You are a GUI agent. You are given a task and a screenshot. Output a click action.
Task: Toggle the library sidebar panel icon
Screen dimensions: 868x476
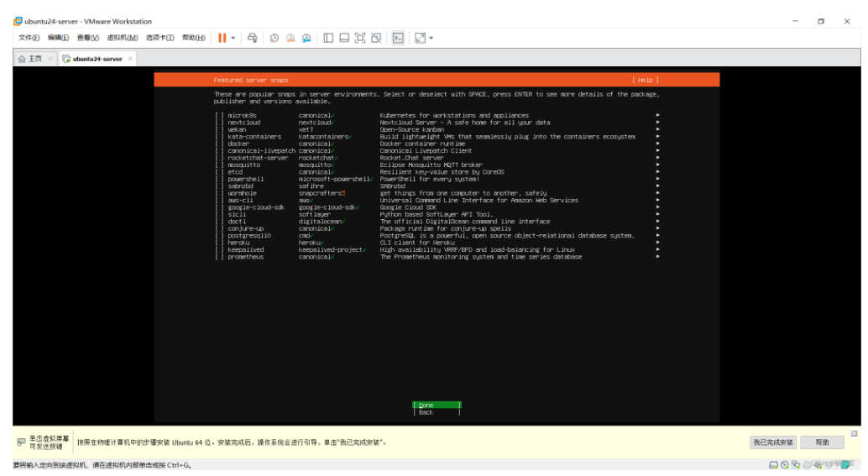pyautogui.click(x=328, y=38)
